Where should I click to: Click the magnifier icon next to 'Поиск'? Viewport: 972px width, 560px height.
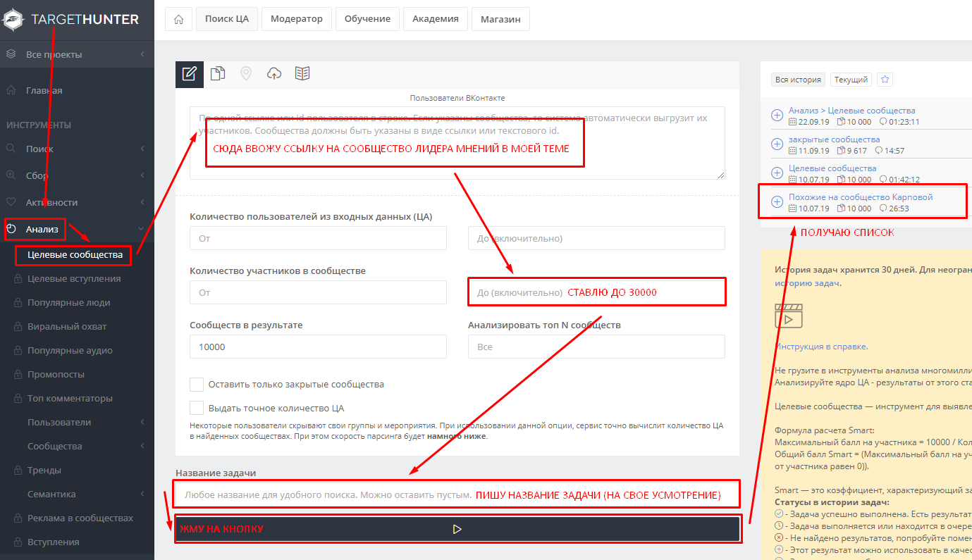[11, 149]
